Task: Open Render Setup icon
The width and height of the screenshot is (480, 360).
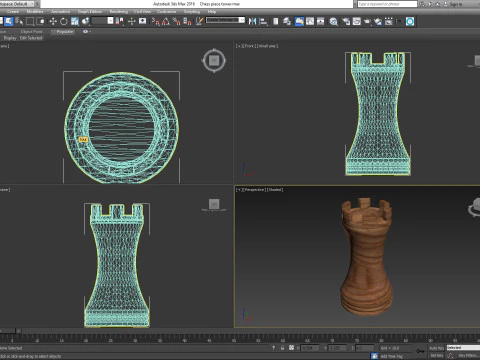Action: point(346,21)
